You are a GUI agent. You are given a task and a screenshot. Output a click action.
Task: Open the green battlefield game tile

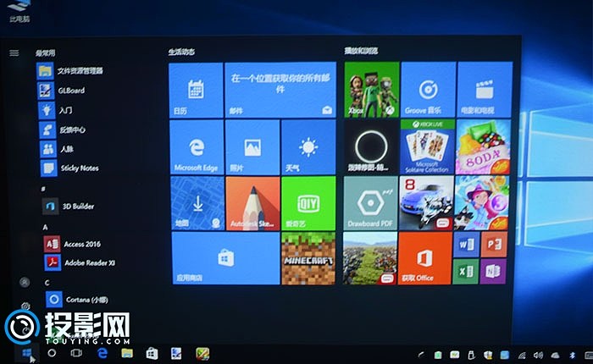point(370,258)
